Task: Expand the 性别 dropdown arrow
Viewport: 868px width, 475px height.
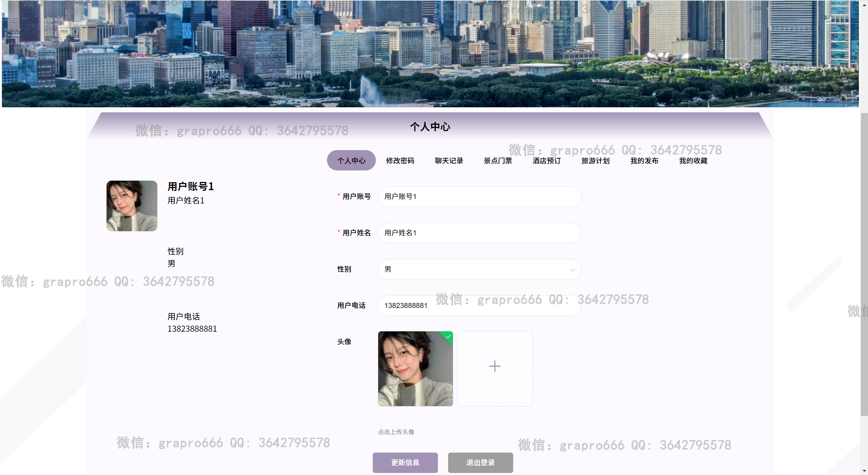Action: tap(572, 270)
